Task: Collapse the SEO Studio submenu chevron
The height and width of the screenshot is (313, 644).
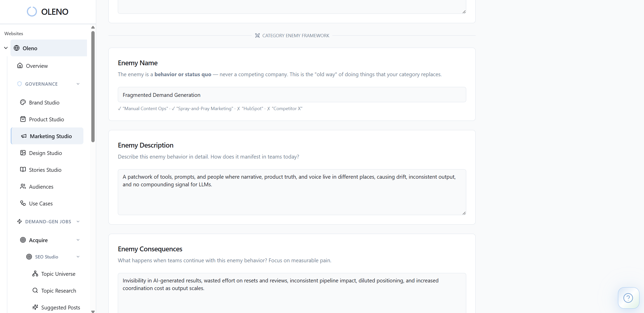Action: [x=78, y=257]
